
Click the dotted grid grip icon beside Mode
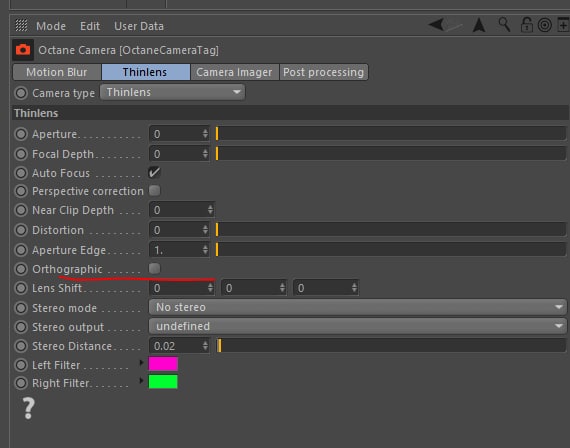pos(21,25)
